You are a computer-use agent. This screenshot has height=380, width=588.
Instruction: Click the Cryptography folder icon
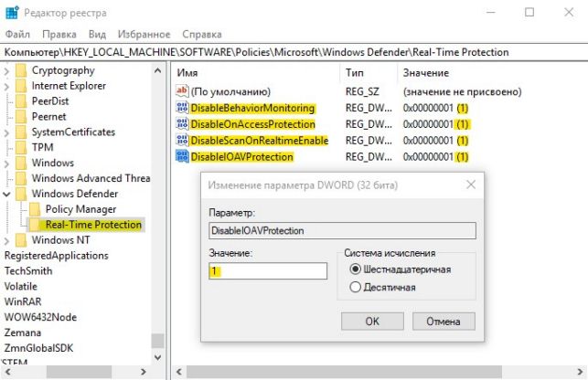[21, 70]
